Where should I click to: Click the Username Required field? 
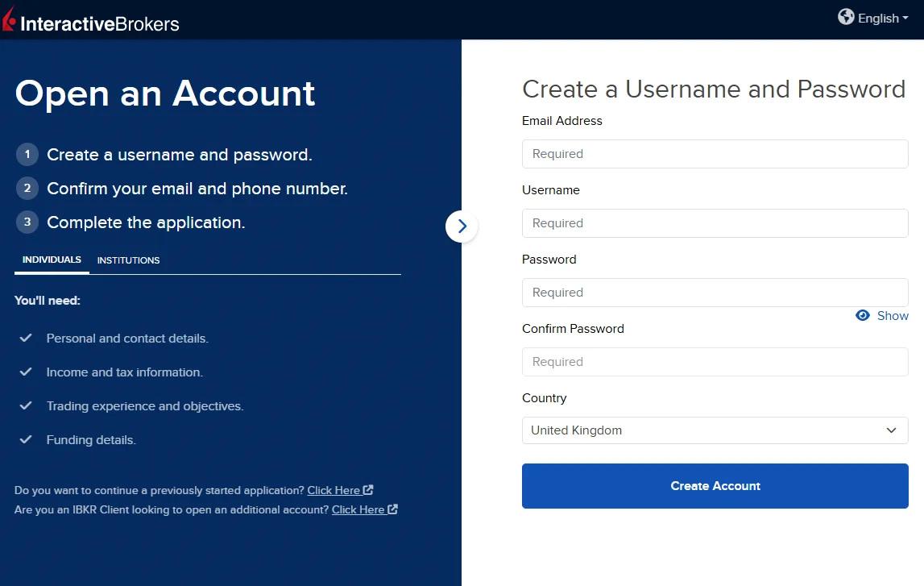(x=715, y=222)
